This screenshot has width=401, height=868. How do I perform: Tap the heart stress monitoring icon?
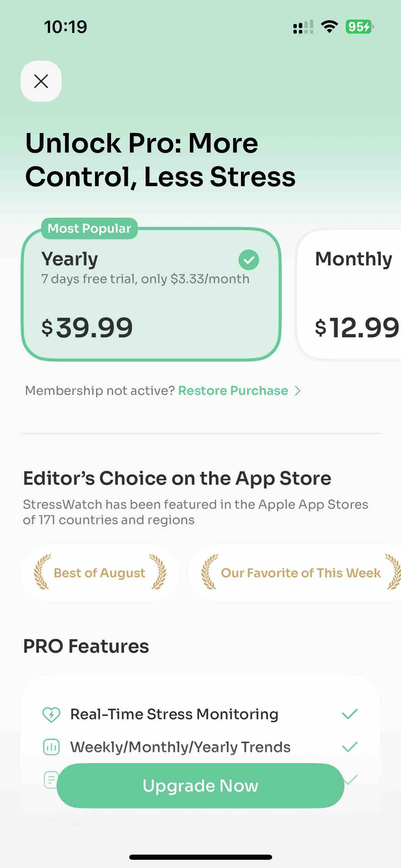pyautogui.click(x=51, y=714)
